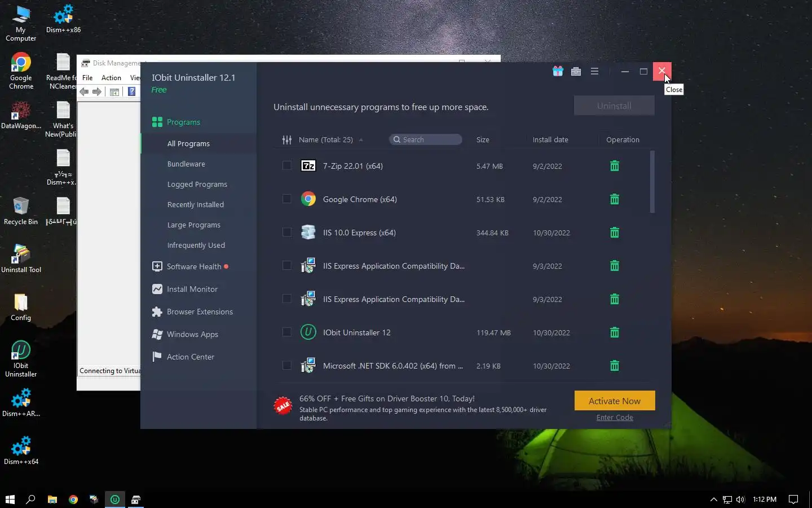The width and height of the screenshot is (812, 508).
Task: Click forward arrow in Disk Management toolbar
Action: click(x=97, y=92)
